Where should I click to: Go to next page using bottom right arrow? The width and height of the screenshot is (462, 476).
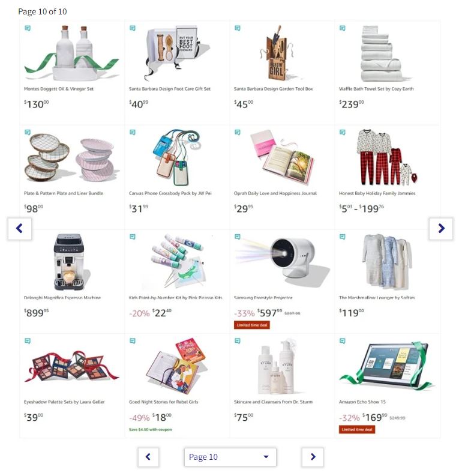[x=313, y=457]
